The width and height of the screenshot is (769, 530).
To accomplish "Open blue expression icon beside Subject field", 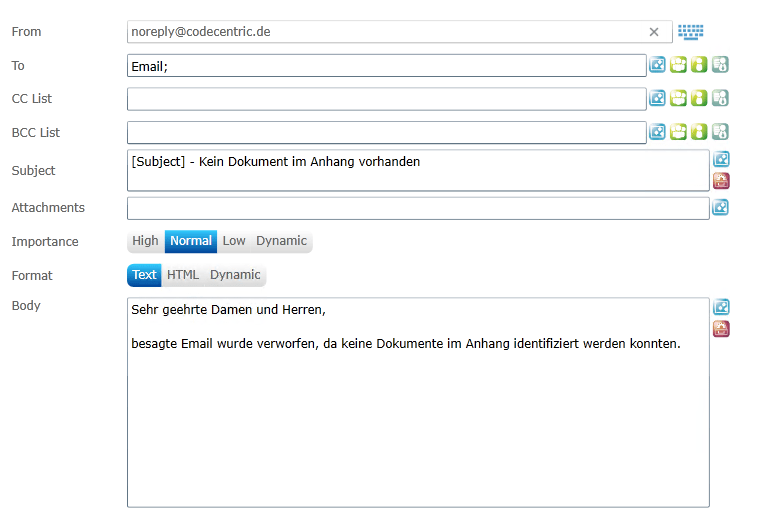I will (721, 159).
